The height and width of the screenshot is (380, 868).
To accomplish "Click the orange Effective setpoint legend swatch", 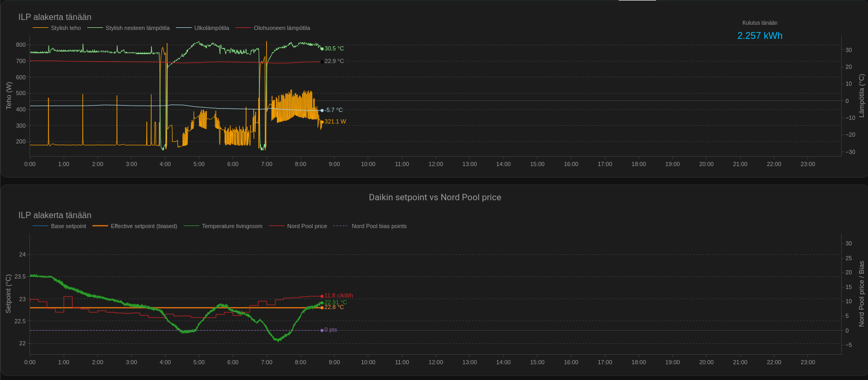I will (x=100, y=226).
